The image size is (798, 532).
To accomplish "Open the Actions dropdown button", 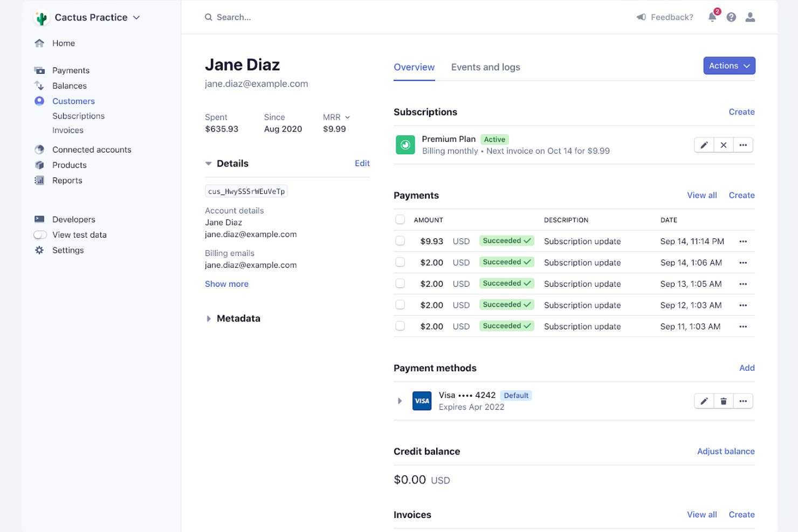I will 729,66.
